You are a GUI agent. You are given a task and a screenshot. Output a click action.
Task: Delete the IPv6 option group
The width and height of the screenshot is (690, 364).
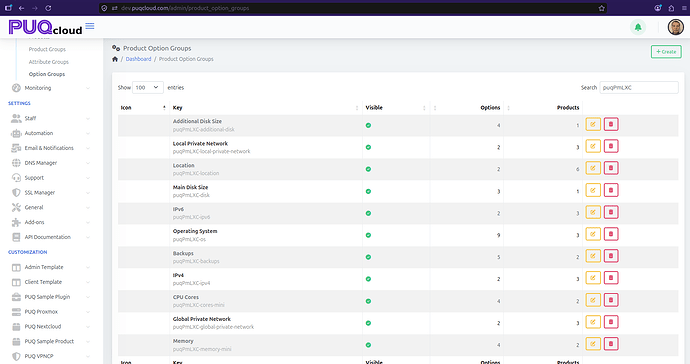611,212
